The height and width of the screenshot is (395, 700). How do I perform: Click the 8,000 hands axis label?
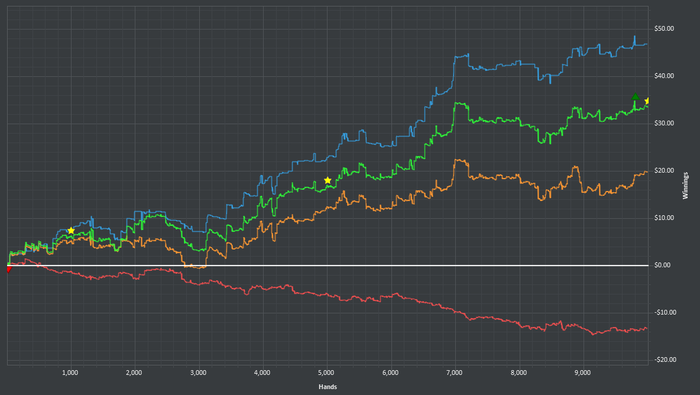pos(519,373)
